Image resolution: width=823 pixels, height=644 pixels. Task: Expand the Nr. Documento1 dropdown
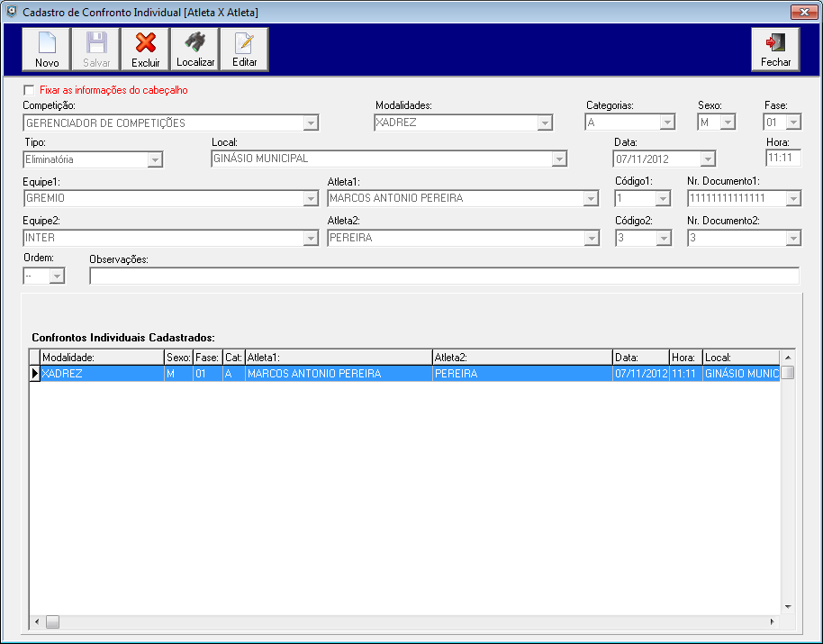click(793, 198)
